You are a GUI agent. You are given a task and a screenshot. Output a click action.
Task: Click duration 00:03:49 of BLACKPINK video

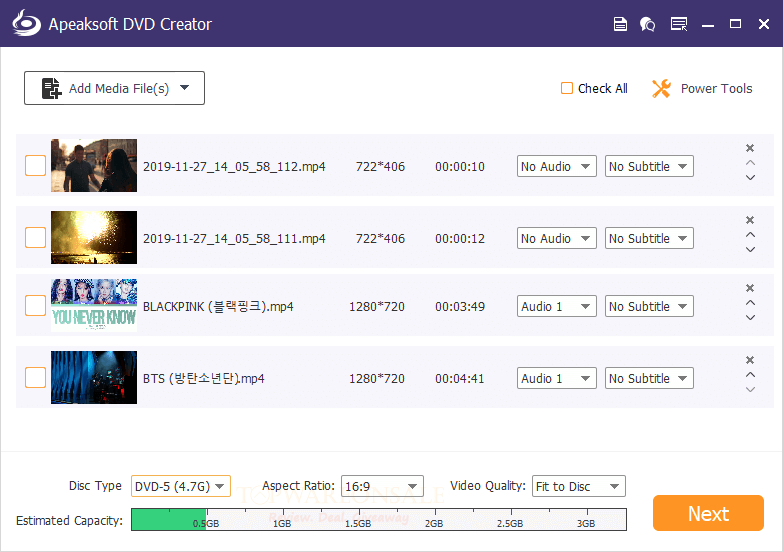[460, 306]
